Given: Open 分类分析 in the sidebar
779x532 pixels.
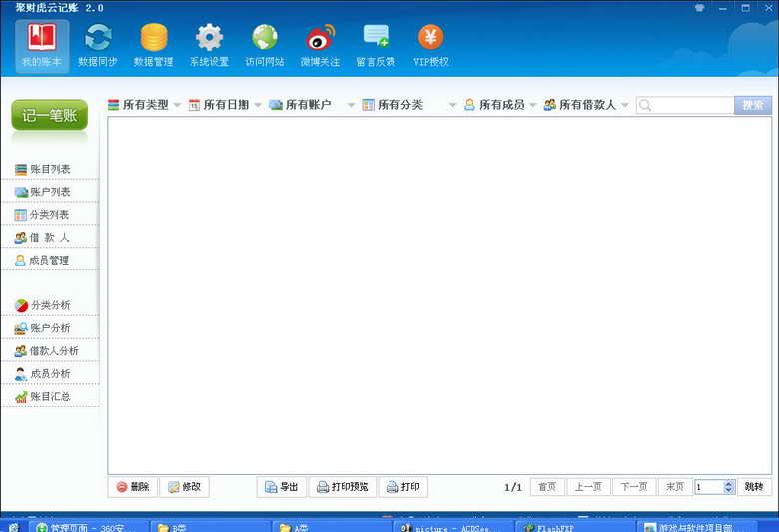Looking at the screenshot, I should (x=50, y=305).
